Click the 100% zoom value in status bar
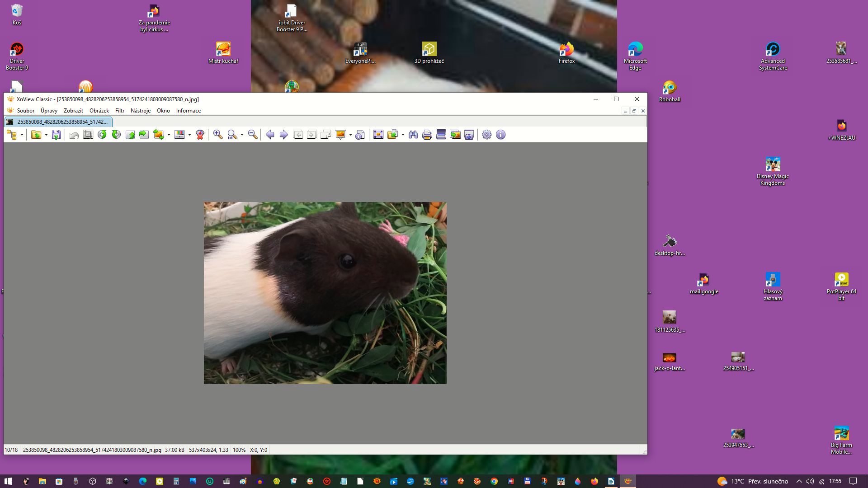The image size is (868, 488). [239, 450]
